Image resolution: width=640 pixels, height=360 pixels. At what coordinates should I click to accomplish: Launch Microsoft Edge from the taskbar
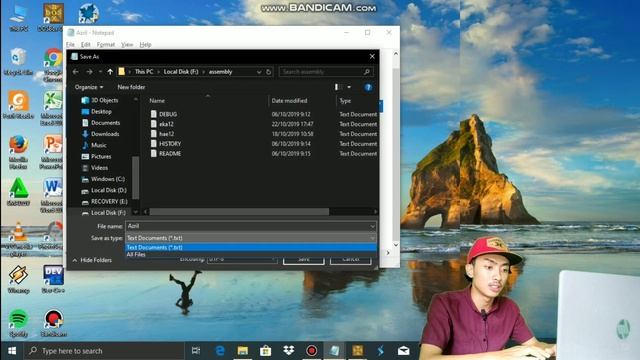220,351
